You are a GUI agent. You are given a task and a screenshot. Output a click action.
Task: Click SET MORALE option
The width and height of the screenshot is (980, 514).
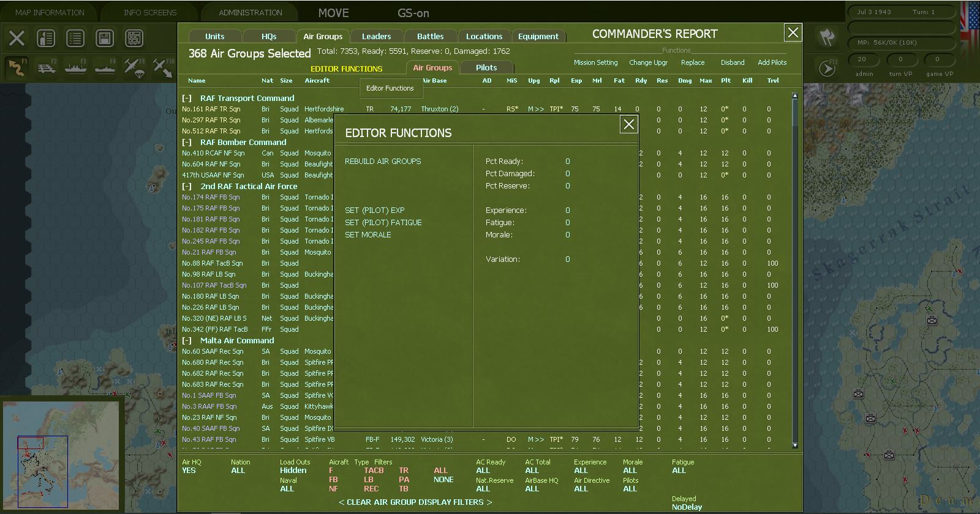coord(368,235)
